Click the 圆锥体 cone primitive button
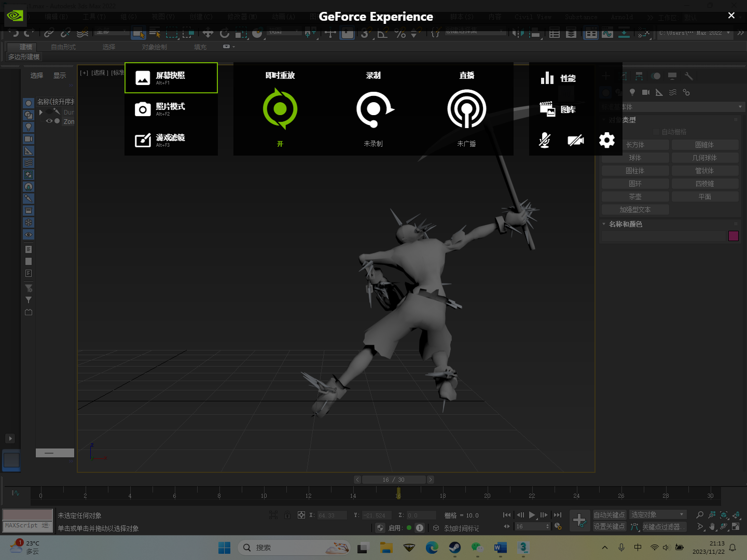The image size is (747, 560). click(704, 145)
